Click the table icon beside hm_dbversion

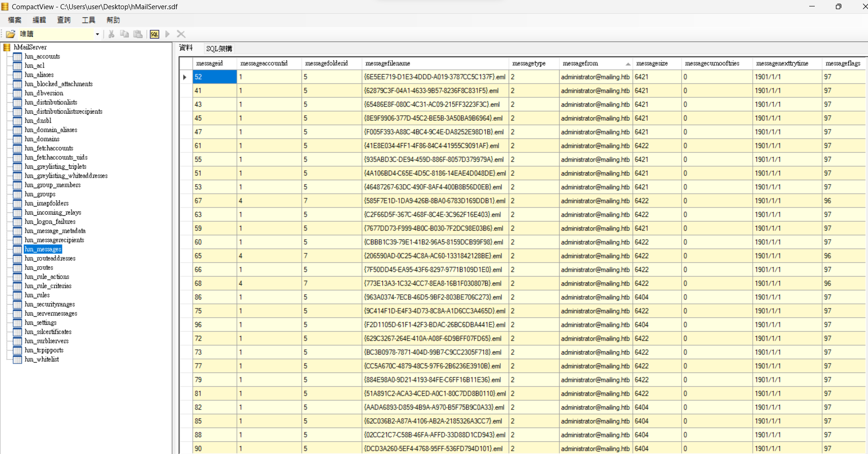(17, 93)
